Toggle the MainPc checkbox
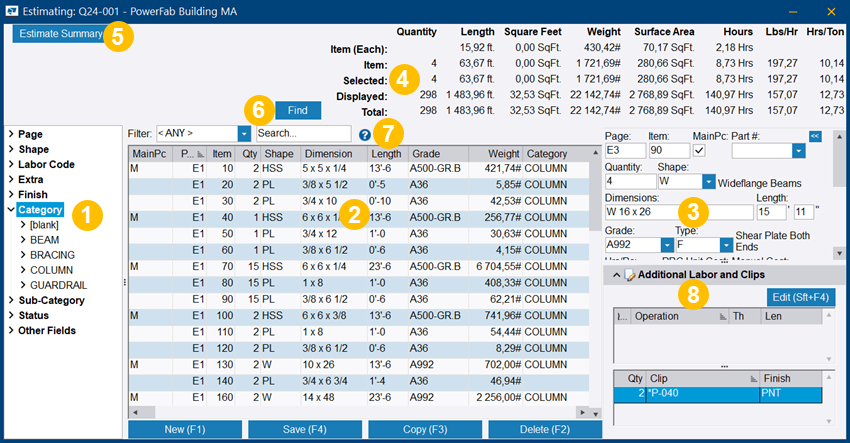Image resolution: width=850 pixels, height=443 pixels. 699,151
